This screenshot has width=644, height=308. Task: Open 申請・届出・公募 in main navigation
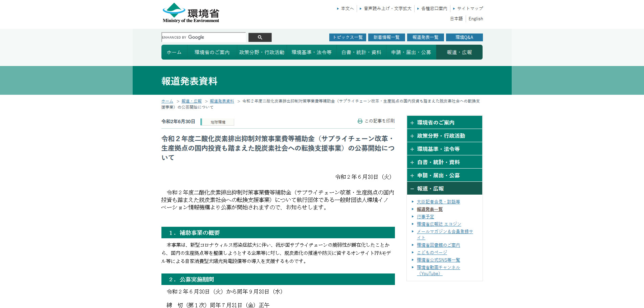point(411,52)
